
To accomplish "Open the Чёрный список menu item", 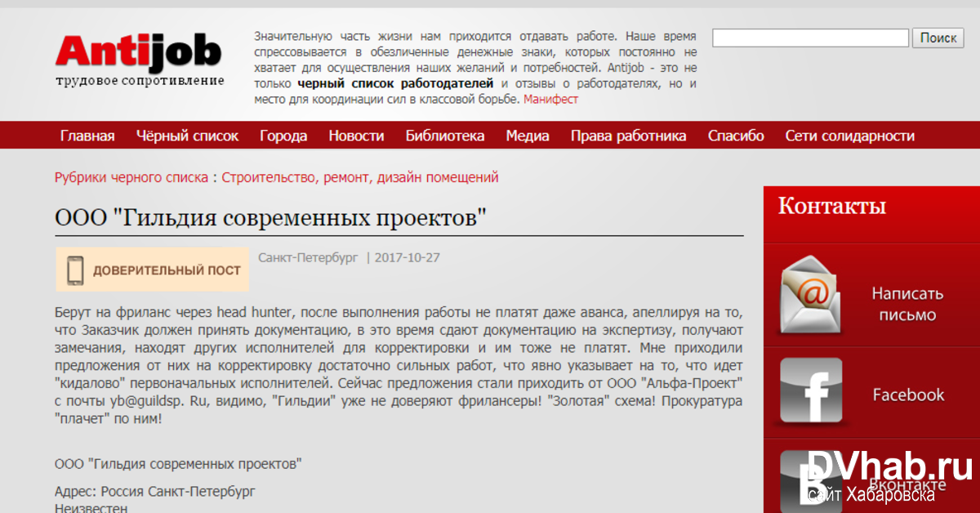I will click(x=187, y=136).
